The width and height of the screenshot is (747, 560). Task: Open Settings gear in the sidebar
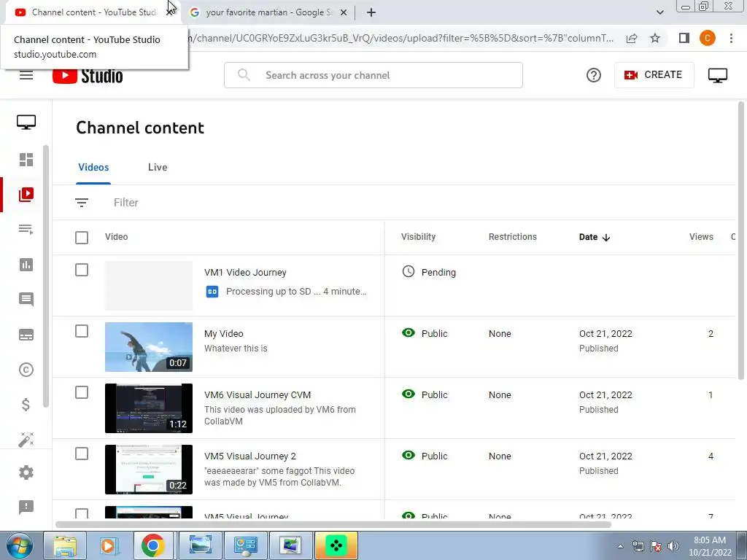(26, 472)
